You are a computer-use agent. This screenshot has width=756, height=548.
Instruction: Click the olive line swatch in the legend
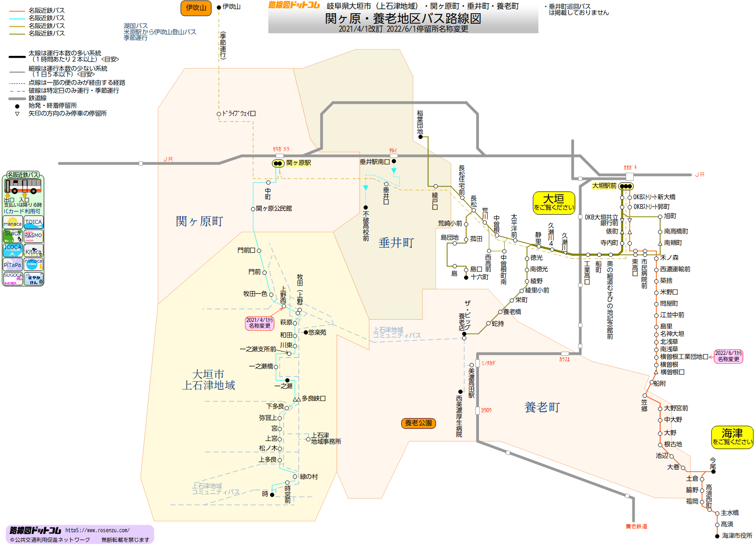17,34
